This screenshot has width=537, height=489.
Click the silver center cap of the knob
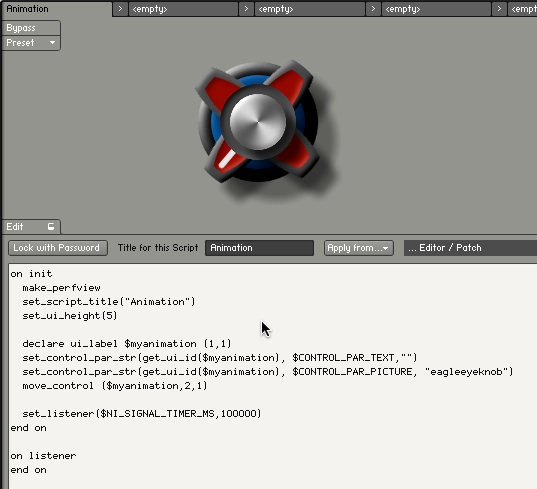258,122
